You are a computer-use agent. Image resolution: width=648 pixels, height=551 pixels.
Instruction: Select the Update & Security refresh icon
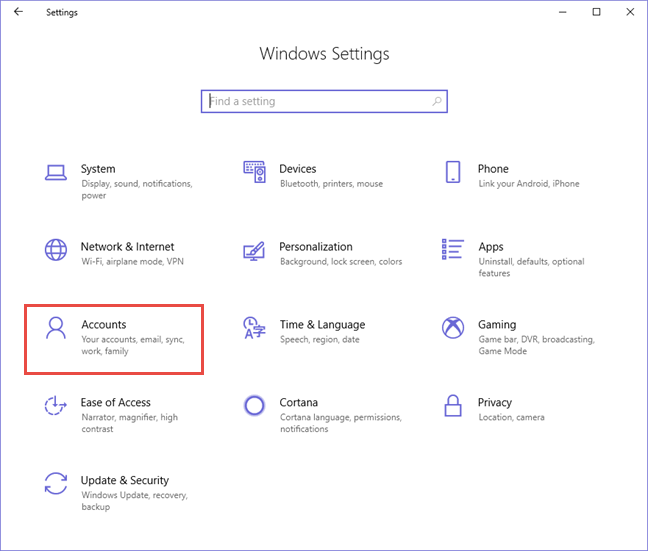[x=56, y=483]
